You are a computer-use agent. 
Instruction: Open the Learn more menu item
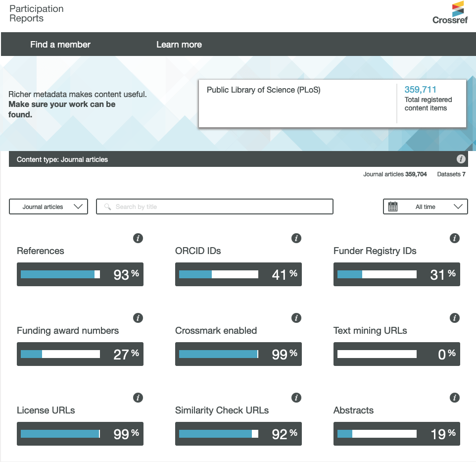179,45
